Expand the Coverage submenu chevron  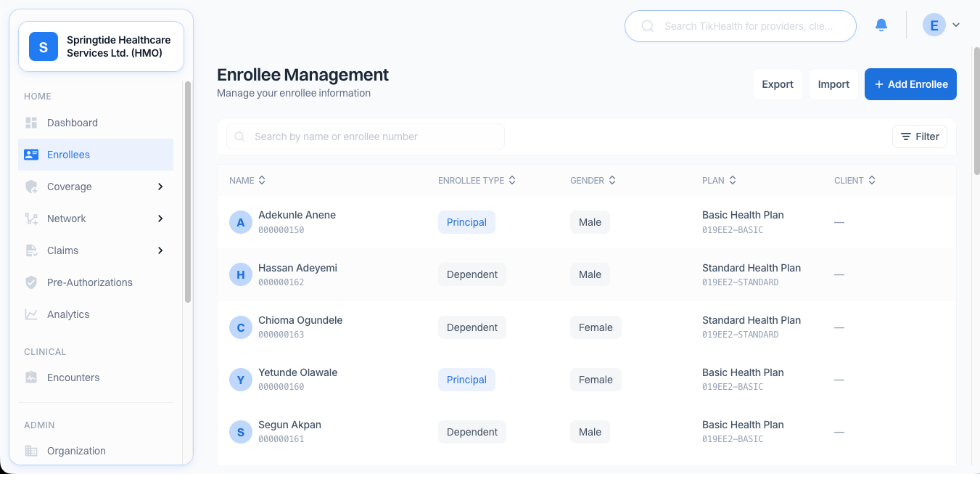[160, 187]
